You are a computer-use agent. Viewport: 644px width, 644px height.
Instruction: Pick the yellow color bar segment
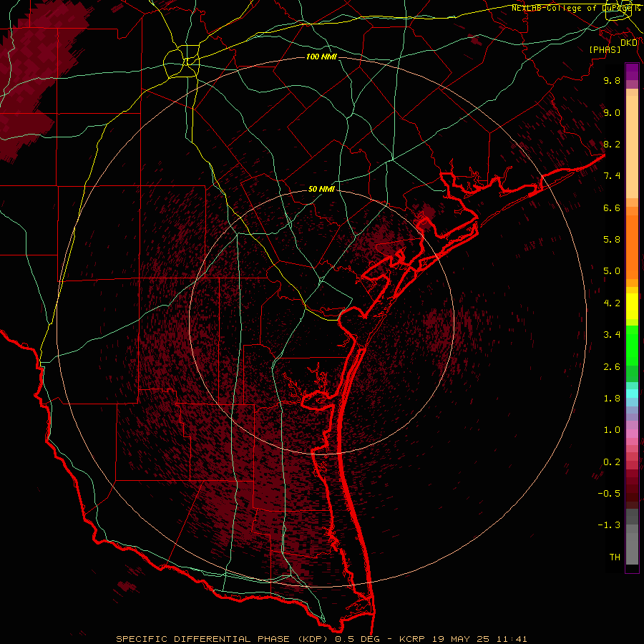coord(632,306)
